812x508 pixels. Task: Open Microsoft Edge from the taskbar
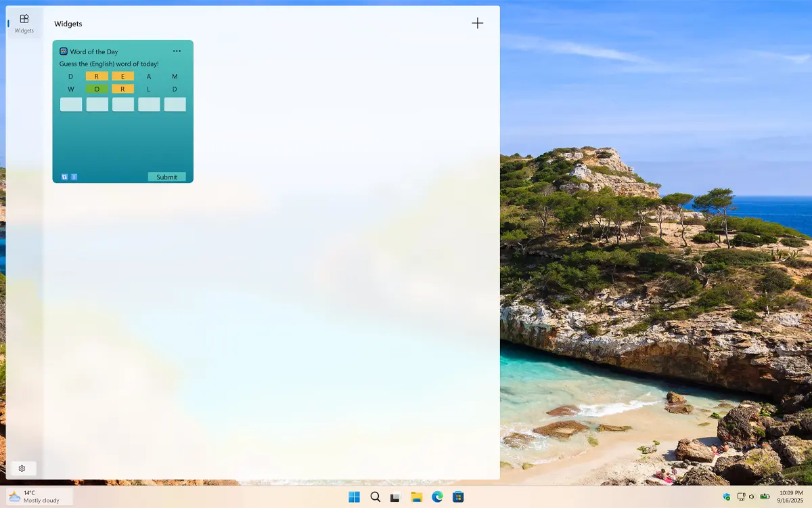437,497
